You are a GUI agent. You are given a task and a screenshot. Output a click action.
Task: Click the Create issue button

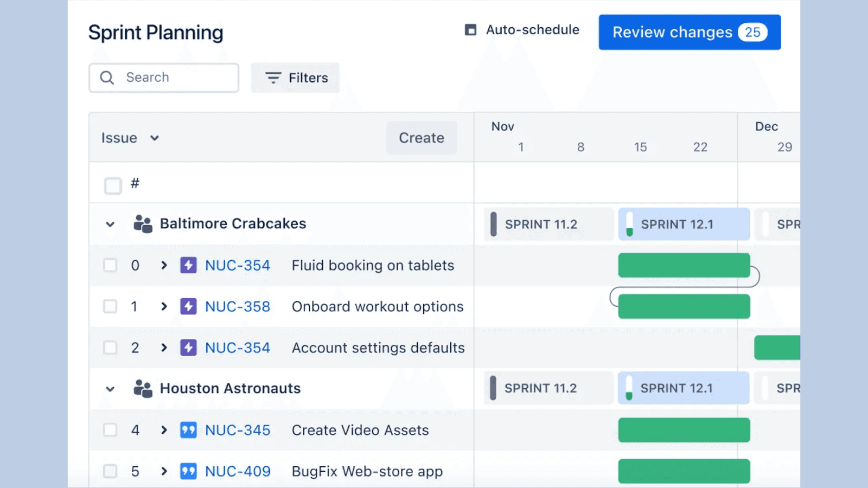click(x=422, y=138)
